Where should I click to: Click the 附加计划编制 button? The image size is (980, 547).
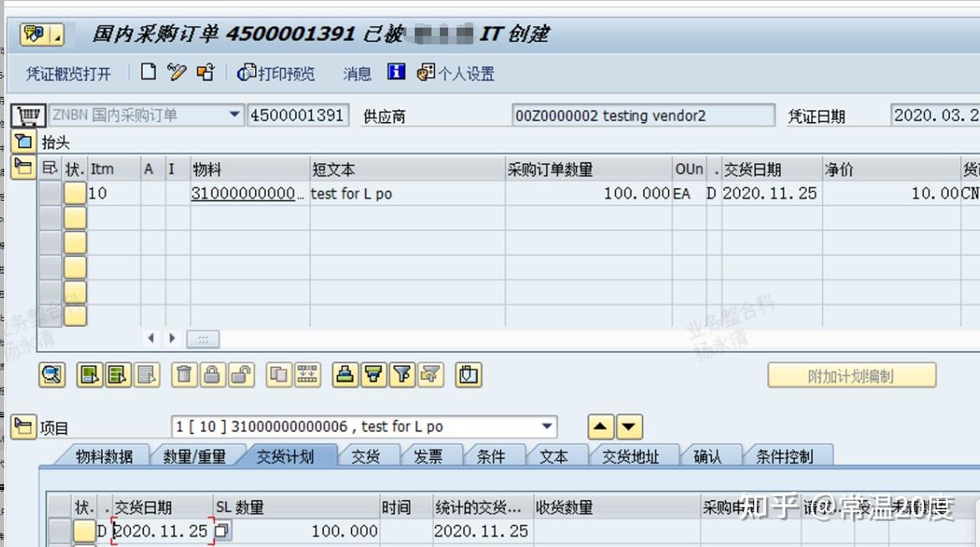(851, 375)
